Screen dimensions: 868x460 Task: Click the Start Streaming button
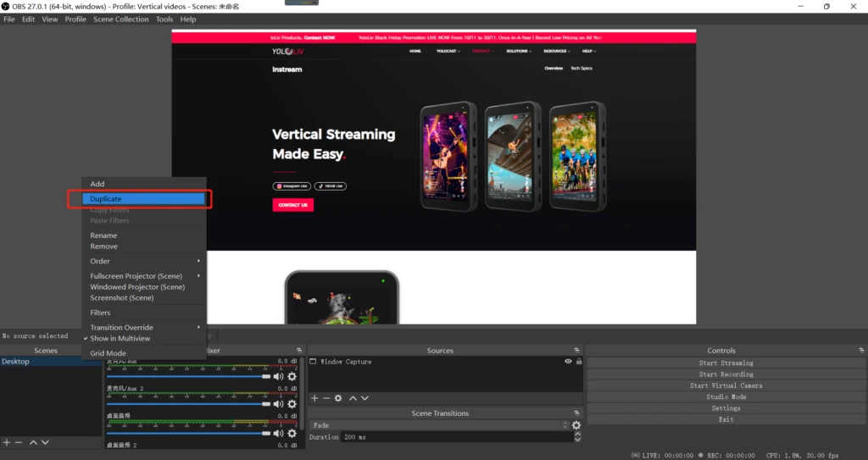pyautogui.click(x=726, y=363)
